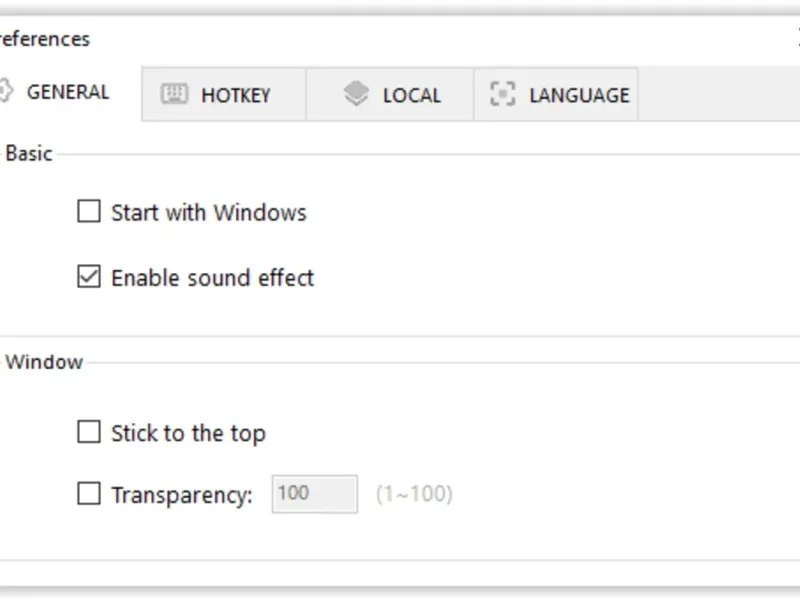The width and height of the screenshot is (800, 600).
Task: Click the "Start with Windows" label text
Action: coord(209,213)
